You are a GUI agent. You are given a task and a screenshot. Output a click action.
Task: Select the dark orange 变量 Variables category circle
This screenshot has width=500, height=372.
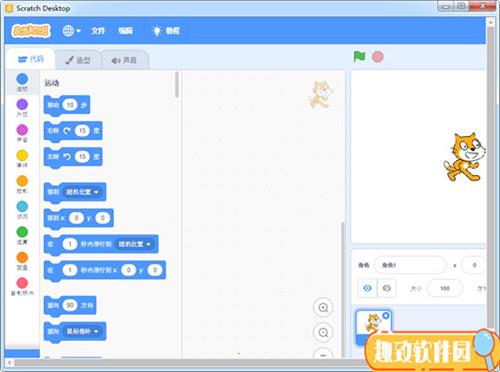point(22,257)
